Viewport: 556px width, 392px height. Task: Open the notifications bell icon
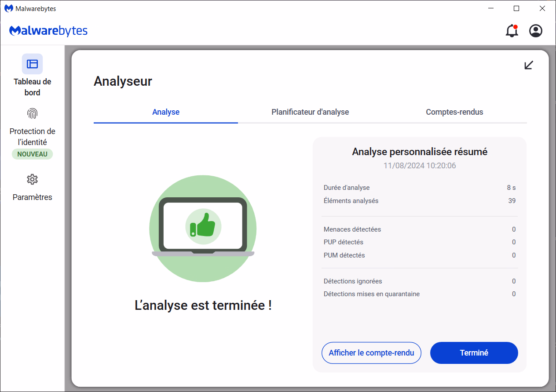(x=512, y=31)
